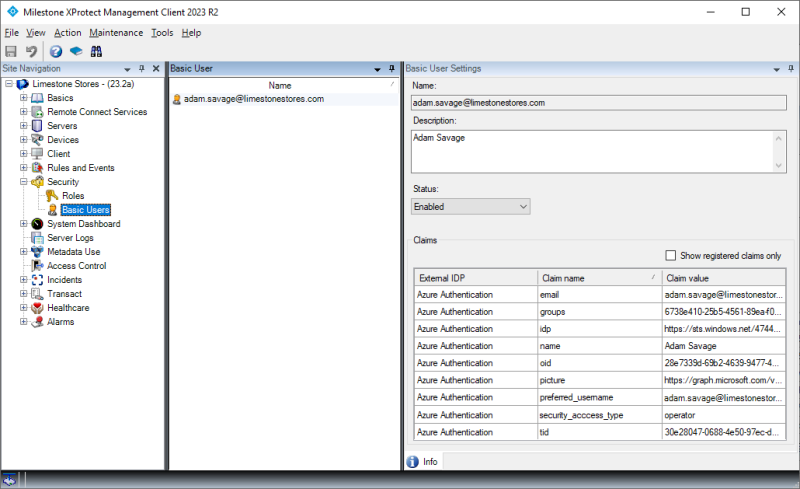Image resolution: width=800 pixels, height=489 pixels.
Task: Open the Tools menu
Action: click(162, 33)
